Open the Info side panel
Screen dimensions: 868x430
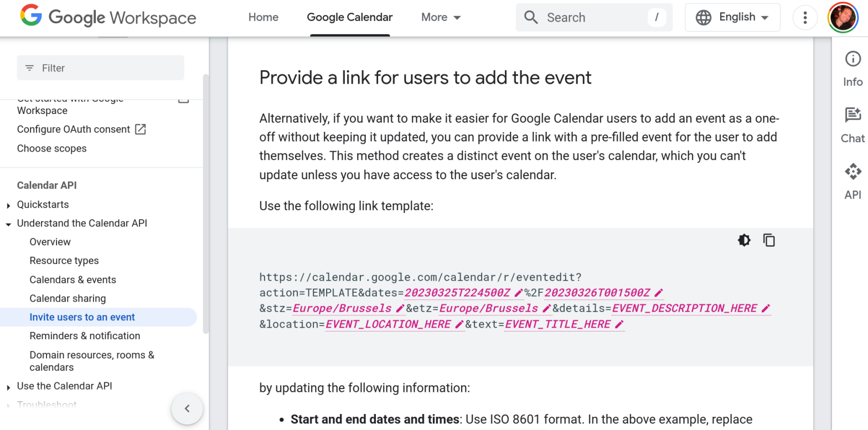point(852,69)
